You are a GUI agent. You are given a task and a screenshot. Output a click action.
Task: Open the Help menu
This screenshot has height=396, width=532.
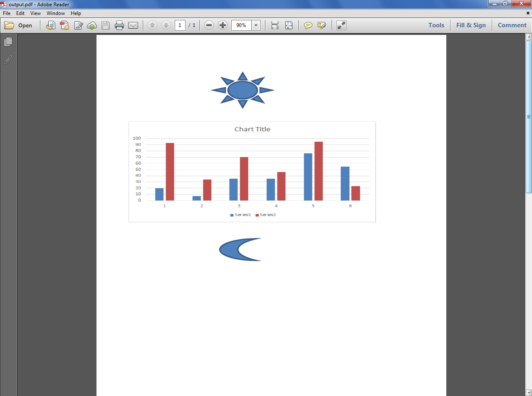tap(76, 13)
